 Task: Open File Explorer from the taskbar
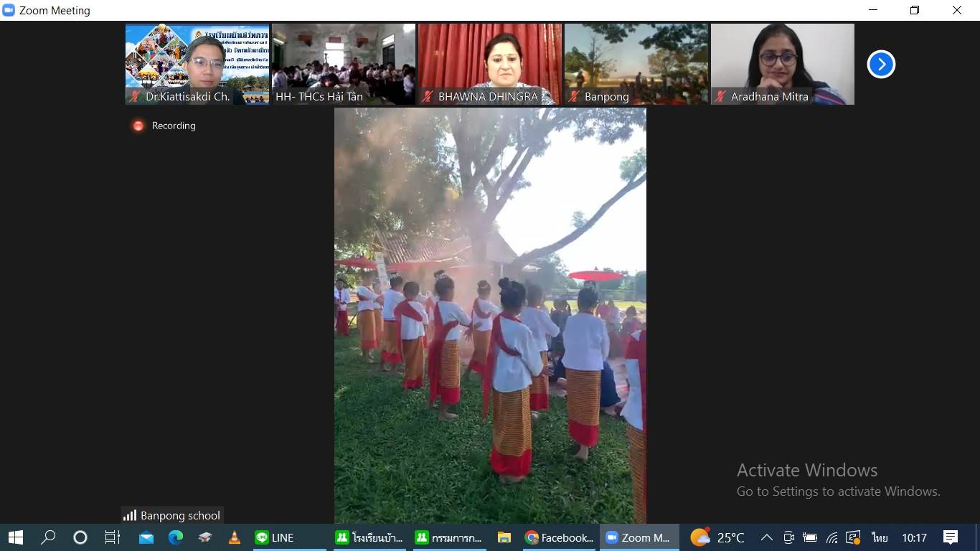point(504,537)
